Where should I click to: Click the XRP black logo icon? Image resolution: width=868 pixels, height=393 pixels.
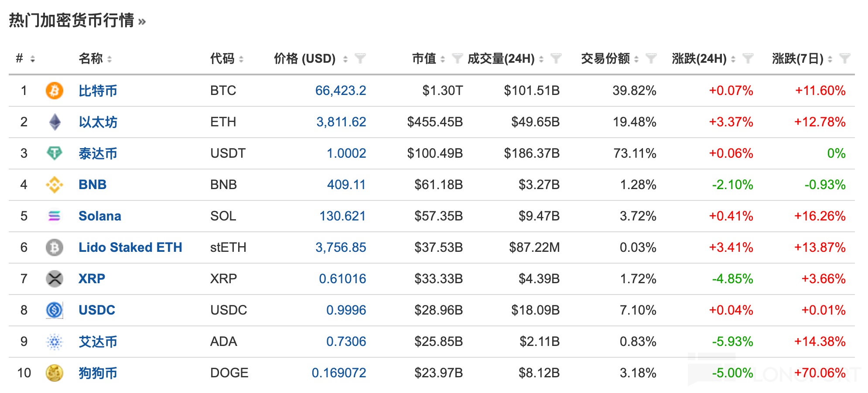[55, 279]
